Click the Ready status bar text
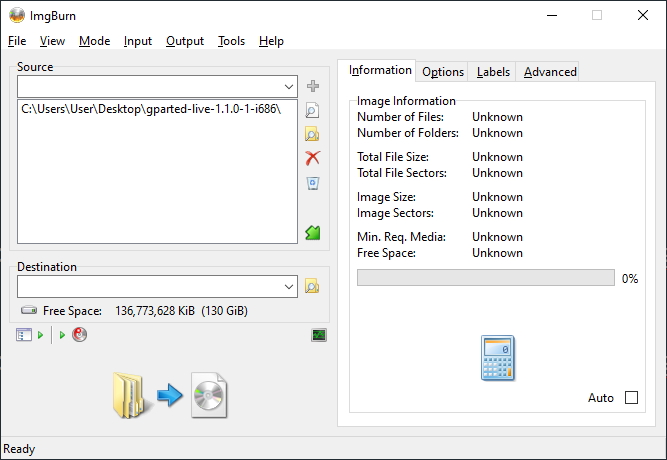 click(x=19, y=449)
